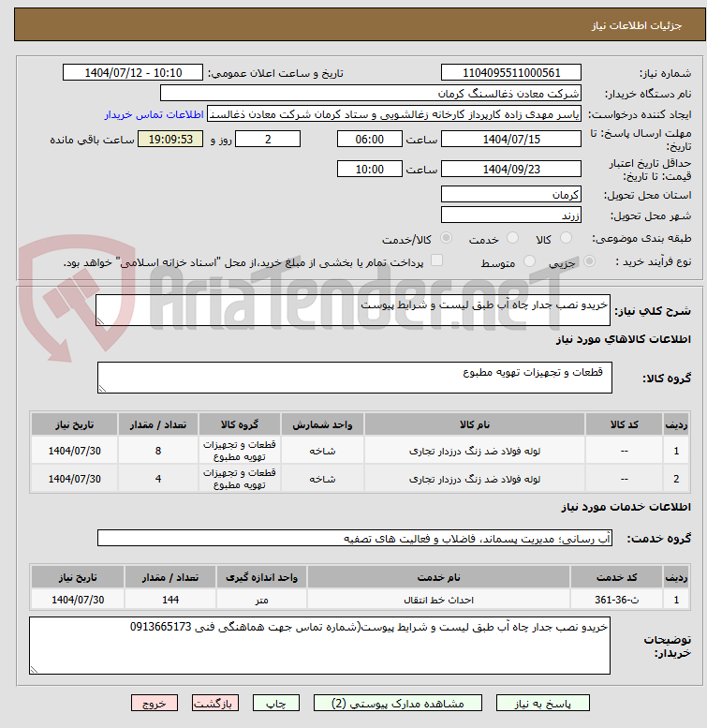Click the validity time field 10:00
Image resolution: width=707 pixels, height=728 pixels.
coord(369,169)
